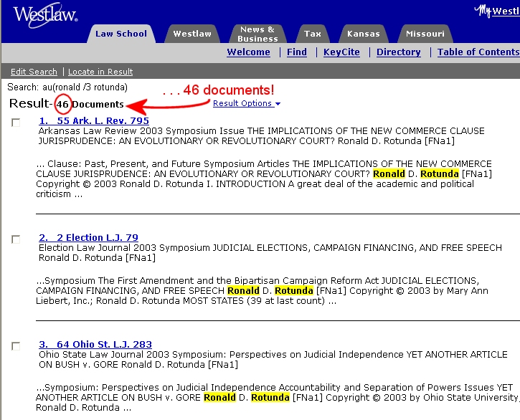Click Edit Search
Viewport: 520px width, 420px height.
pyautogui.click(x=34, y=72)
